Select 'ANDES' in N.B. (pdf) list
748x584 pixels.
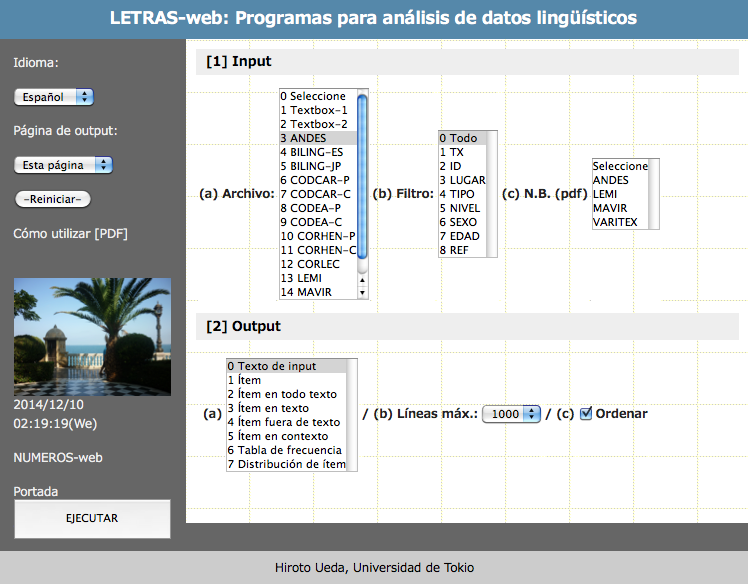[x=620, y=180]
